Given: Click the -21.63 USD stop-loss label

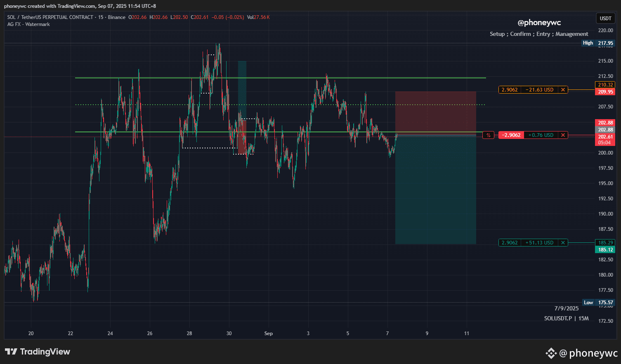Looking at the screenshot, I should click(x=540, y=89).
